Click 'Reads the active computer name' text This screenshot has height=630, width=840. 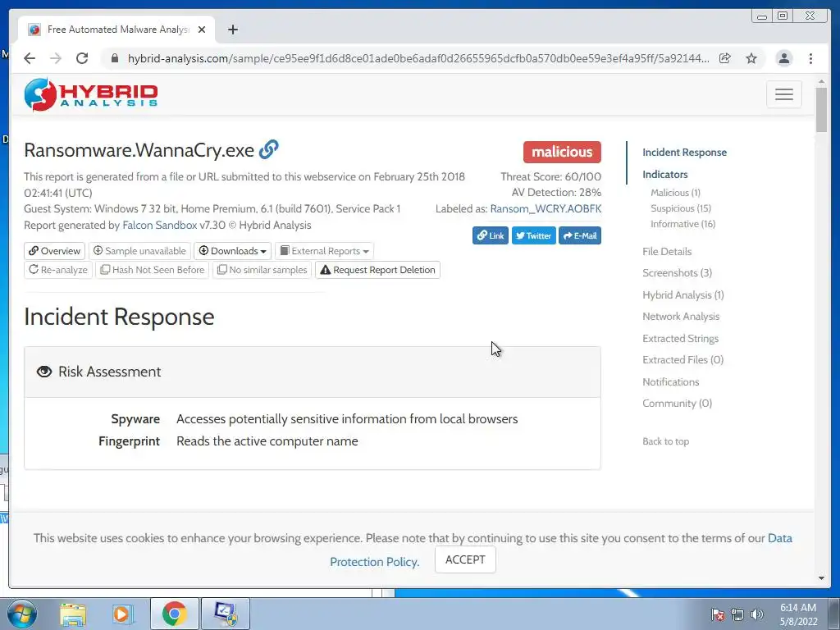click(x=267, y=441)
